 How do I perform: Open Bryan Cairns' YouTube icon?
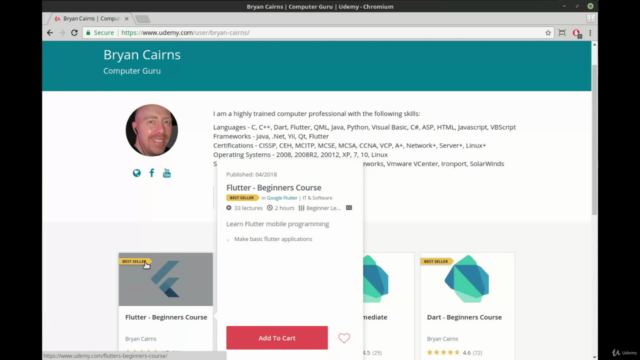point(167,173)
